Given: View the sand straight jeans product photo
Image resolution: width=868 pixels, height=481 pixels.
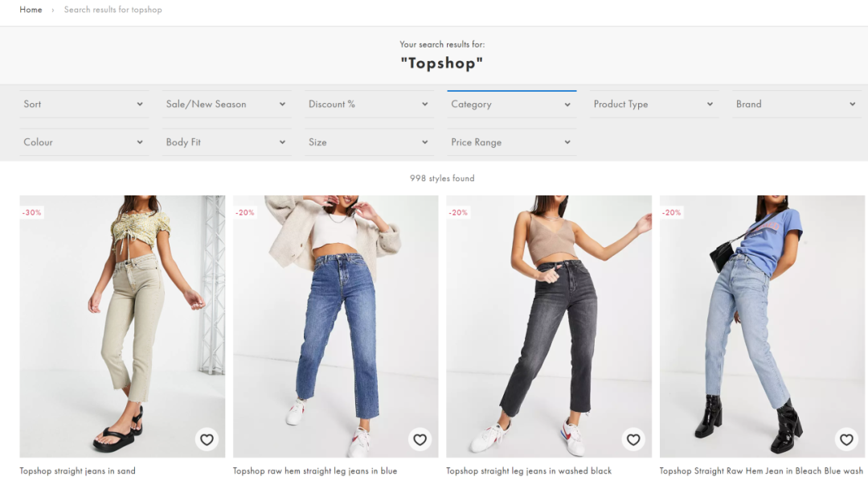Looking at the screenshot, I should click(122, 327).
